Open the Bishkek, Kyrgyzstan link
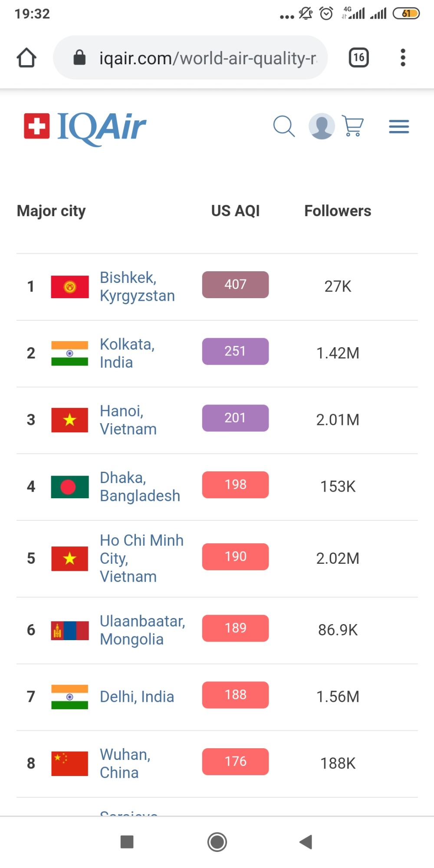The height and width of the screenshot is (868, 434). click(137, 286)
